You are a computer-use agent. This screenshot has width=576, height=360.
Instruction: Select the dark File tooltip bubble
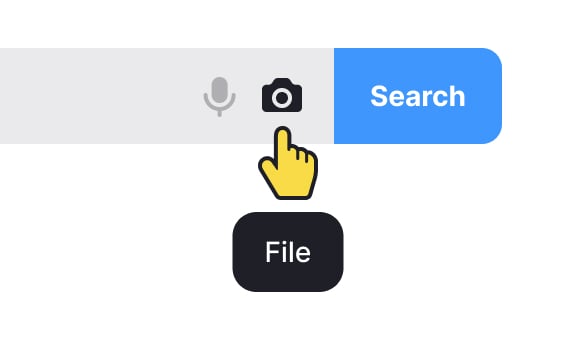coord(288,252)
